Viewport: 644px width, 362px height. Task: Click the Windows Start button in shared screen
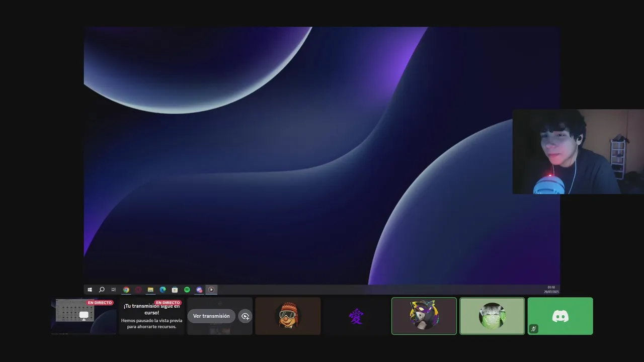pyautogui.click(x=90, y=290)
